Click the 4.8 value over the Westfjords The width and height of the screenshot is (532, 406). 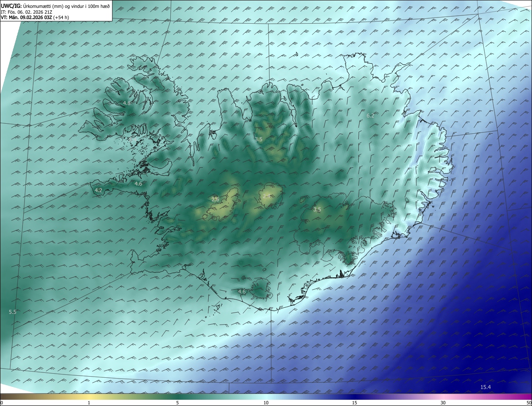127,103
